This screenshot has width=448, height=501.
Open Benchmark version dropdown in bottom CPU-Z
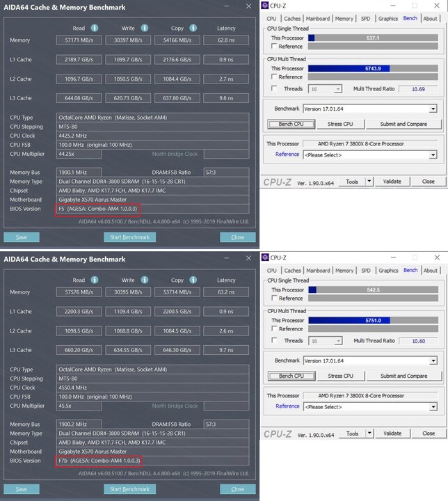coord(433,360)
